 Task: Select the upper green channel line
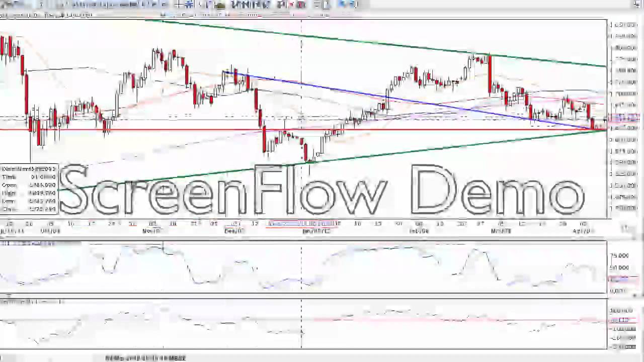tap(375, 43)
